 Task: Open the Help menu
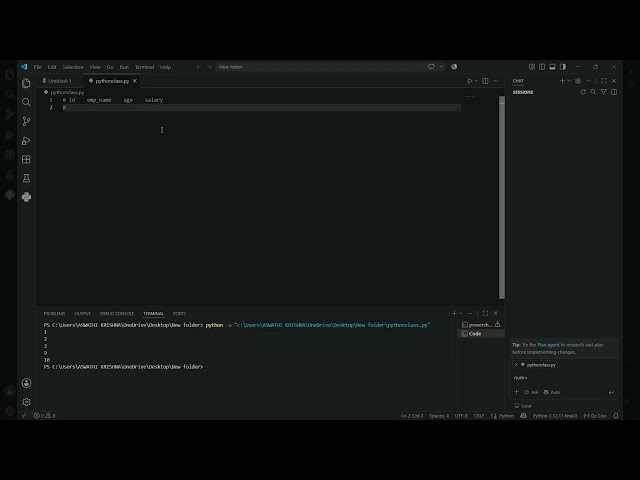click(165, 67)
